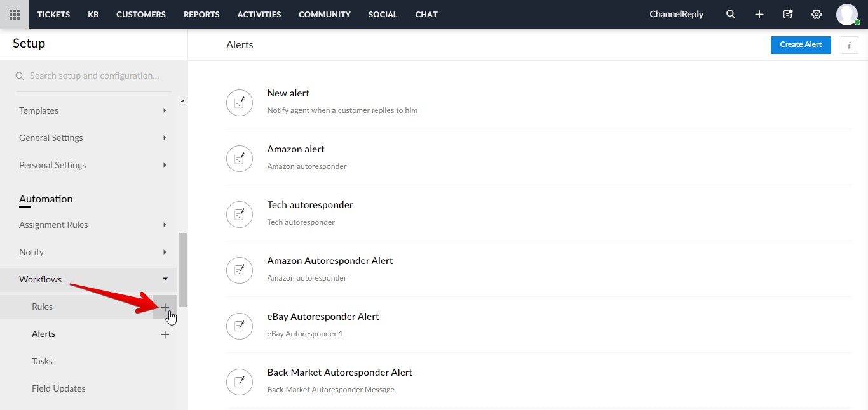The image size is (868, 410).
Task: Open the SOCIAL tab
Action: point(383,14)
